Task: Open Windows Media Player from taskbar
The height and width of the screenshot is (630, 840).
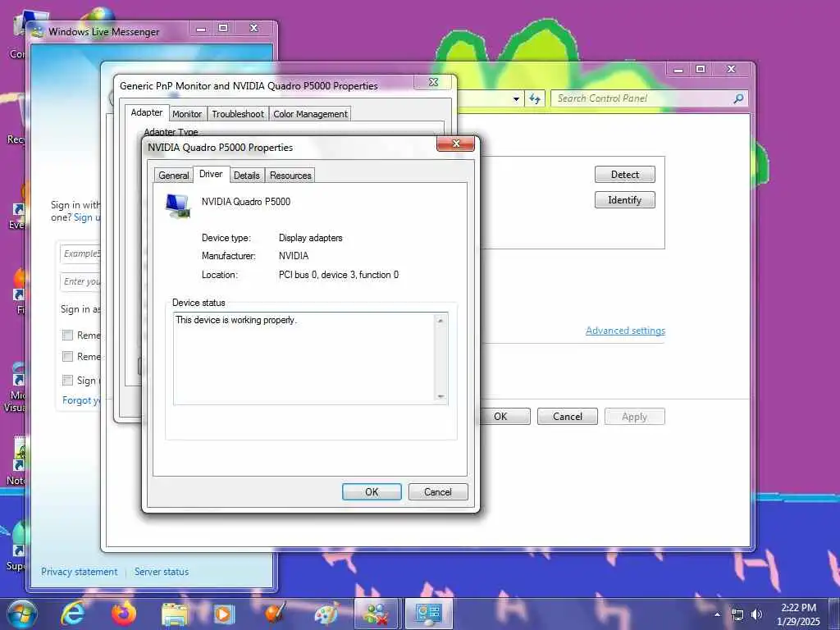Action: point(224,614)
